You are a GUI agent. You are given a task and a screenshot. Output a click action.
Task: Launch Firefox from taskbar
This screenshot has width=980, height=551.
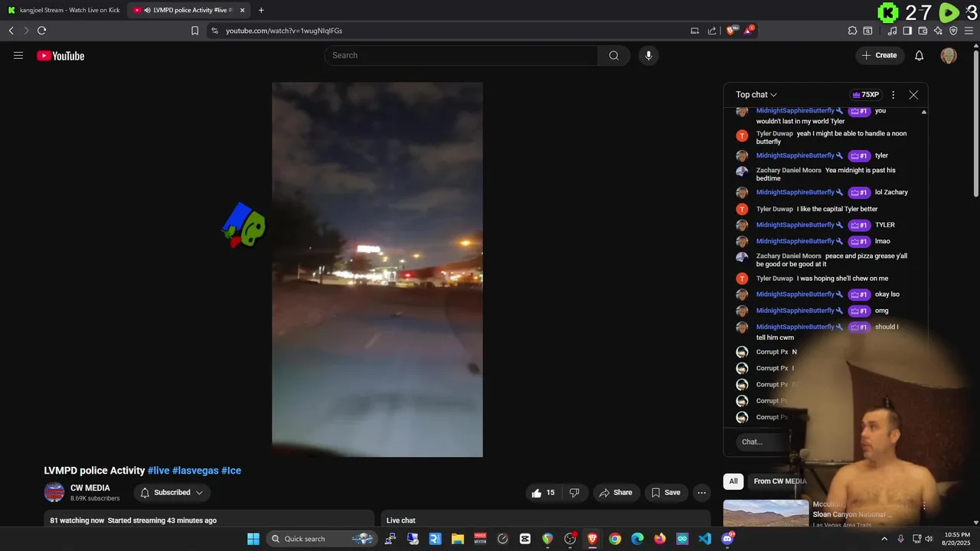click(660, 539)
